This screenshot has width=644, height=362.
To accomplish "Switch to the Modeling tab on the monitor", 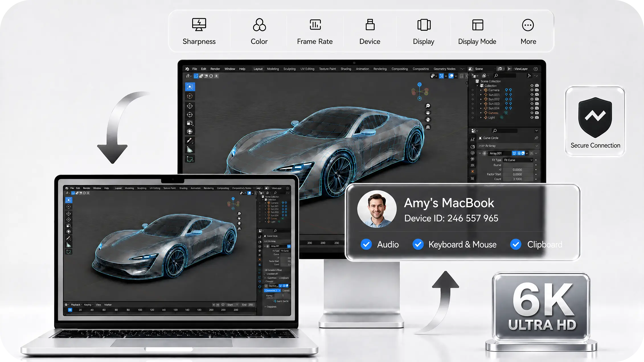I will pos(273,69).
